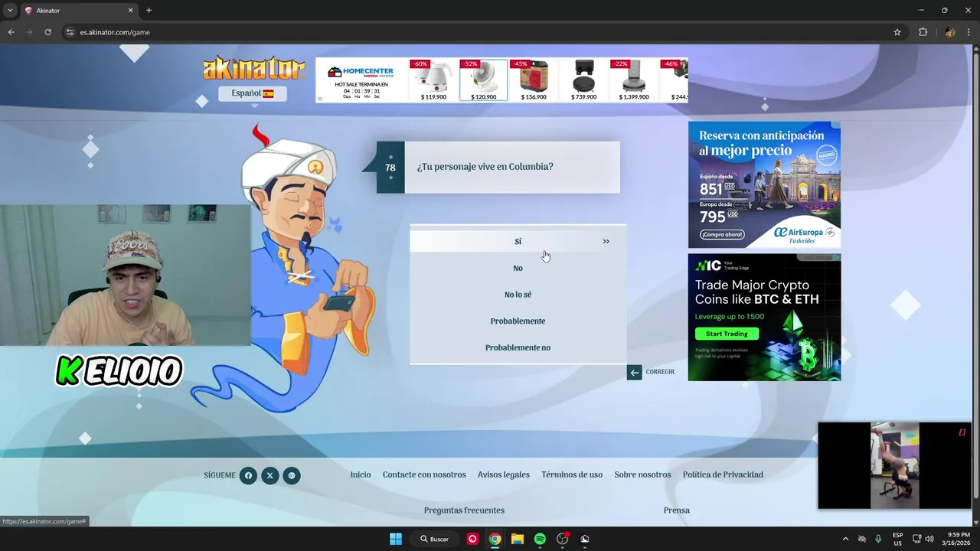Choose the 'No lo sé' answer
Viewport: 980px width, 551px height.
[x=518, y=295]
